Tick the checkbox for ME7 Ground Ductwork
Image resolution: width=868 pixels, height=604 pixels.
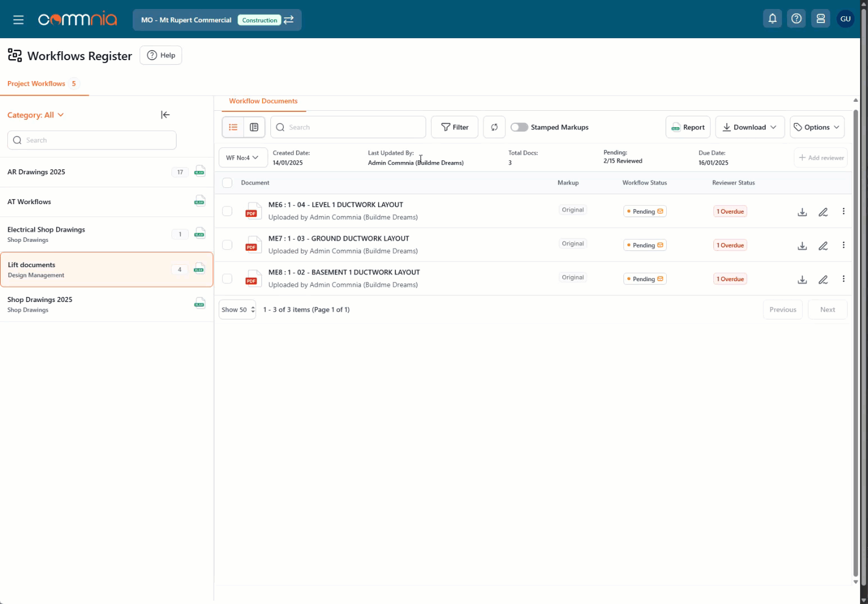point(227,245)
